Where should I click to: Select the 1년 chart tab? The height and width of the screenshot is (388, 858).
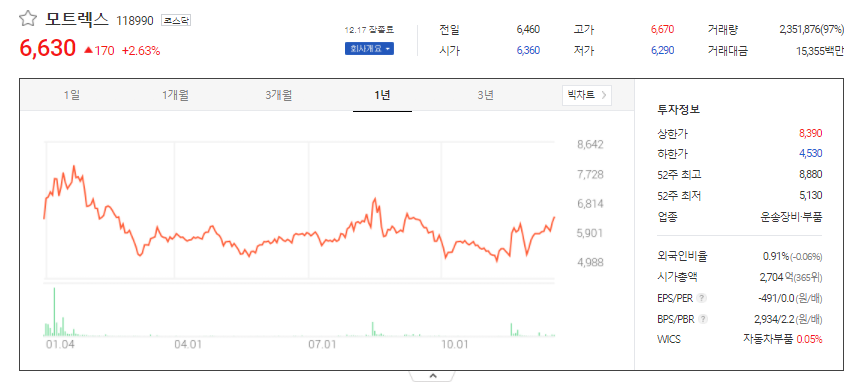pyautogui.click(x=382, y=95)
